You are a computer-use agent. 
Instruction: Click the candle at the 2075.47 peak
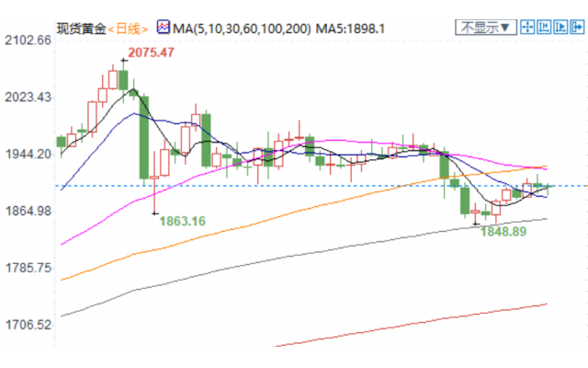(123, 80)
